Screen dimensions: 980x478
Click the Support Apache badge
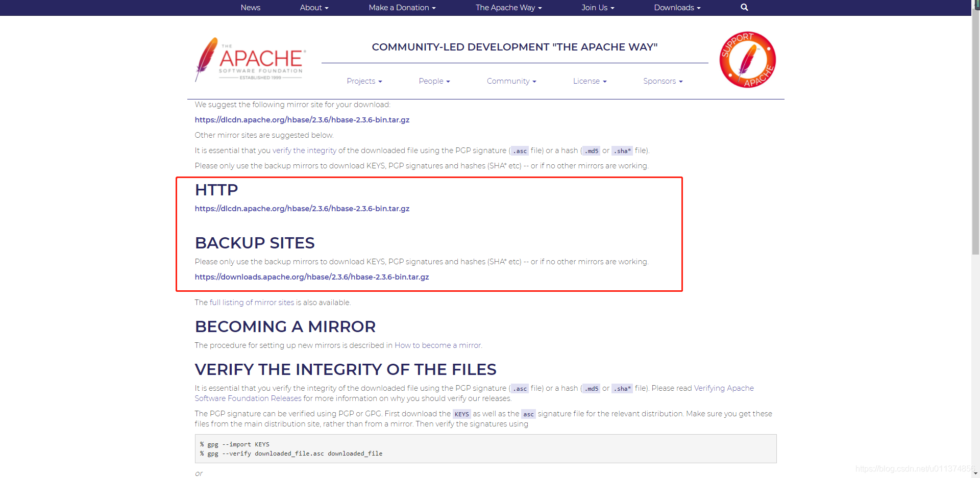coord(747,60)
